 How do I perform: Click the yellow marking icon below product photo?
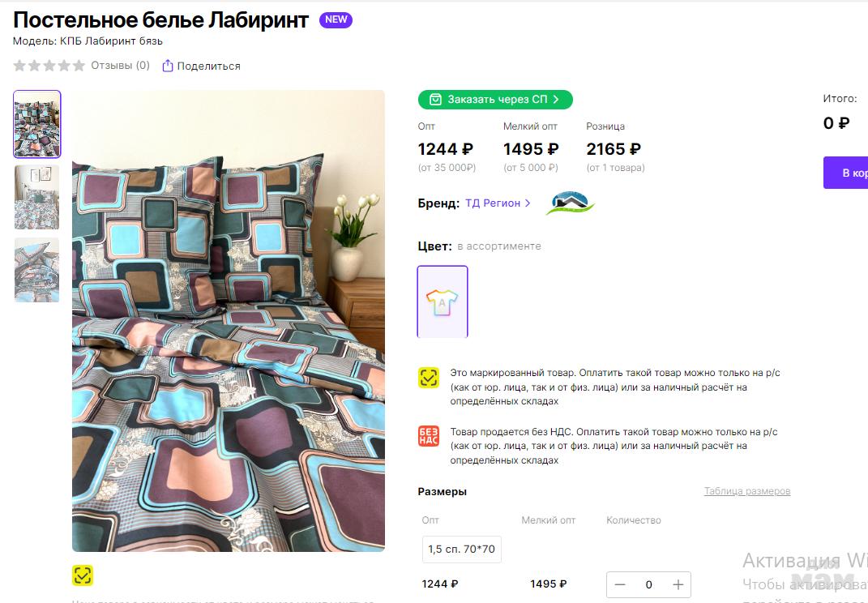tap(83, 575)
